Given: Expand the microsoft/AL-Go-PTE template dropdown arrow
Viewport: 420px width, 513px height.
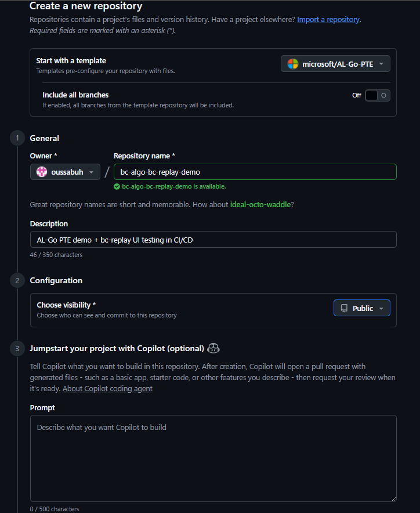Looking at the screenshot, I should pyautogui.click(x=381, y=64).
